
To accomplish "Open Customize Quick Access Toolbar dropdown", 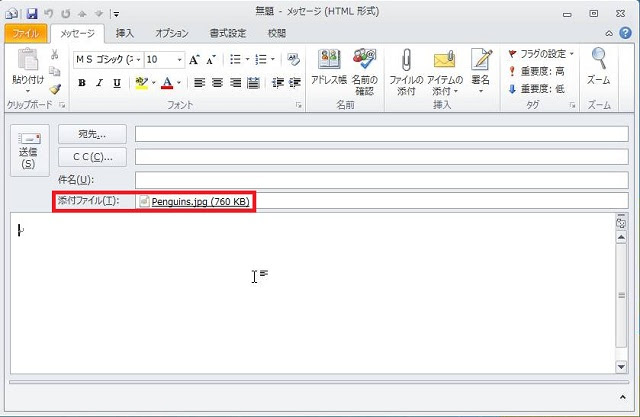I will 116,14.
